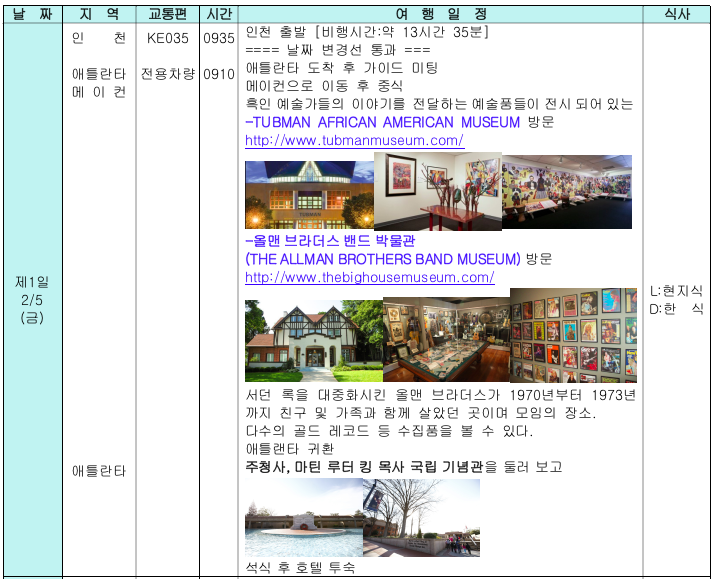Select the '날 짜' column header
The width and height of the screenshot is (714, 579).
[x=33, y=14]
